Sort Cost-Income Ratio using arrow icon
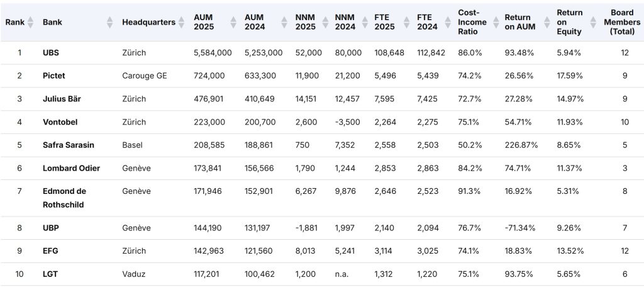The height and width of the screenshot is (287, 644). [x=496, y=22]
